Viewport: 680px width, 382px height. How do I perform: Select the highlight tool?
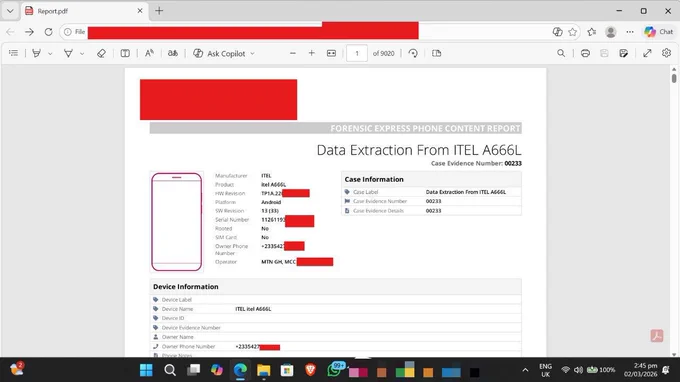pos(37,53)
